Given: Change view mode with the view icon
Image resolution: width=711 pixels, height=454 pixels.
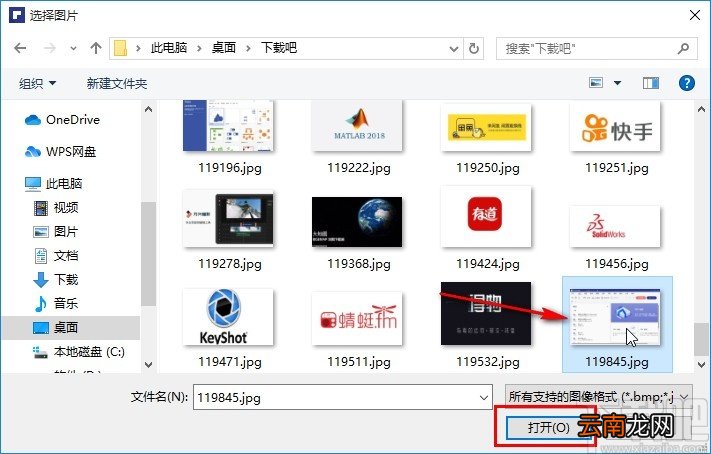Looking at the screenshot, I should [596, 83].
